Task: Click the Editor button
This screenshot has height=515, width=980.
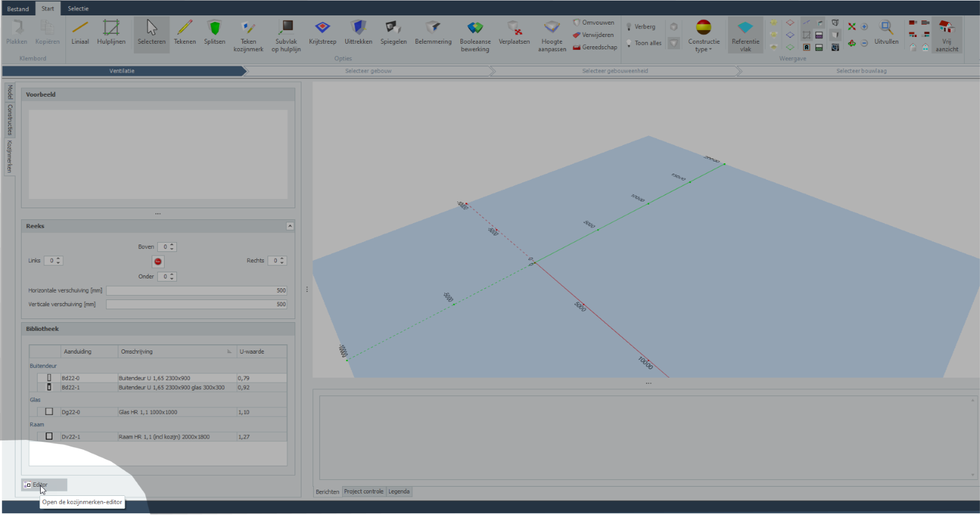Action: click(44, 485)
